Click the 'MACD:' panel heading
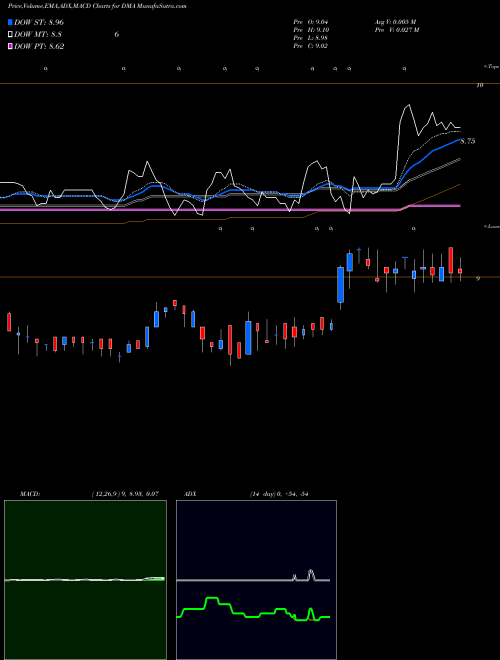The image size is (500, 660). pyautogui.click(x=30, y=494)
